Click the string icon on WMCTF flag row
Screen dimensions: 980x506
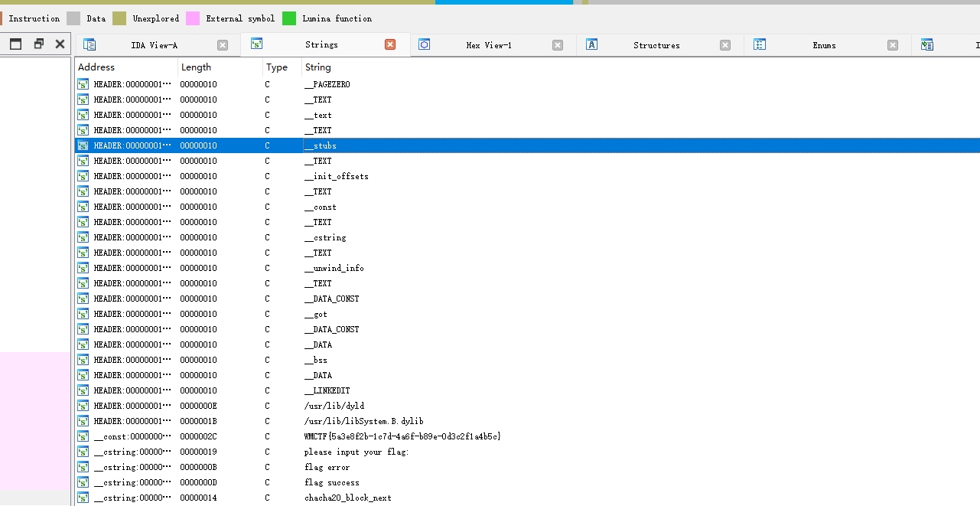tap(83, 436)
